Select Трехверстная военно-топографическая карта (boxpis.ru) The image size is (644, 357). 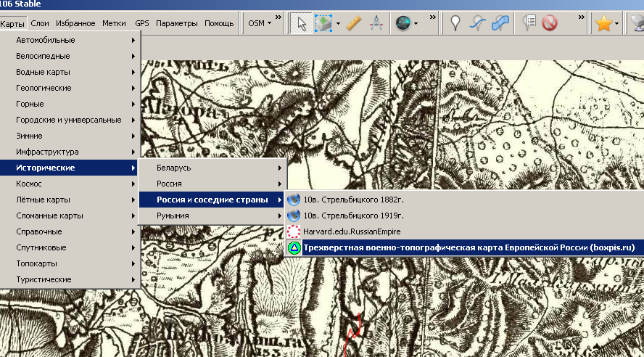(x=465, y=247)
